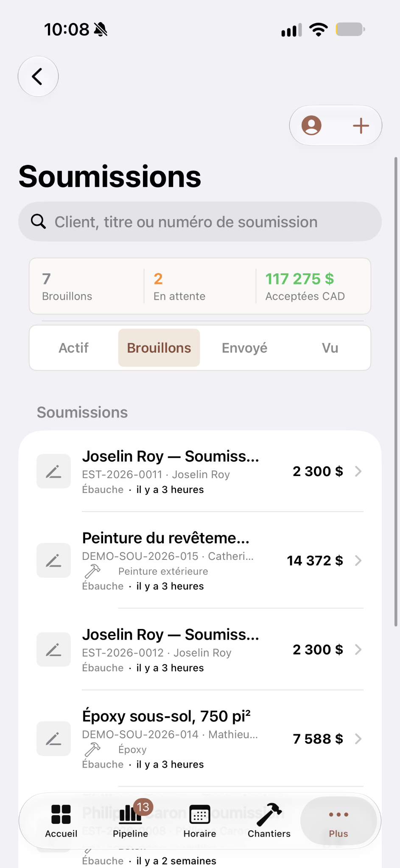400x868 pixels.
Task: Tap pencil icon for Peinture du revêtement draft
Action: click(x=53, y=560)
